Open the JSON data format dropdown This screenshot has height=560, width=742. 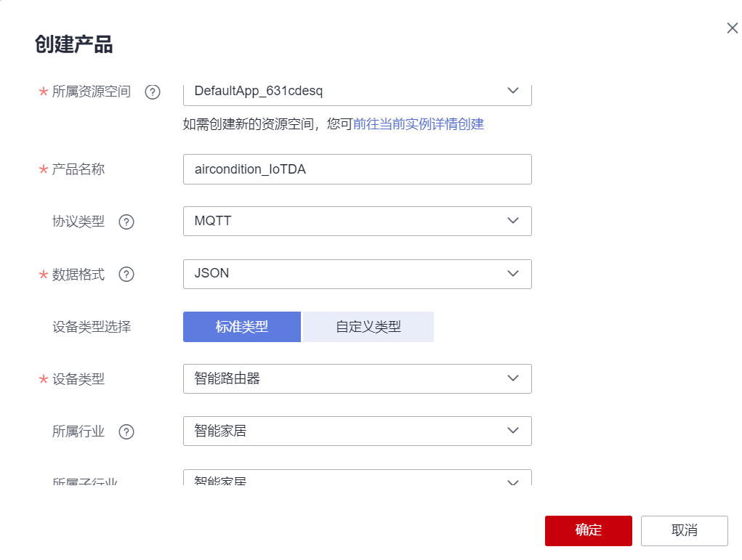point(357,274)
